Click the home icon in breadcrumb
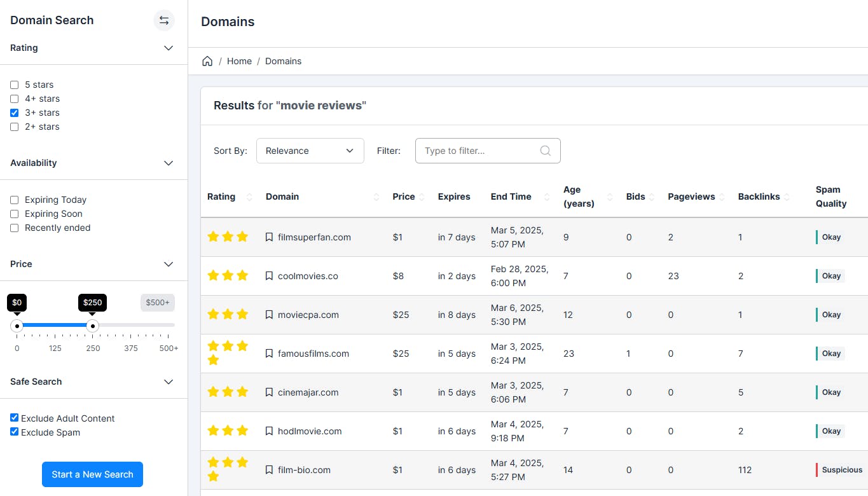Image resolution: width=868 pixels, height=496 pixels. (x=207, y=61)
